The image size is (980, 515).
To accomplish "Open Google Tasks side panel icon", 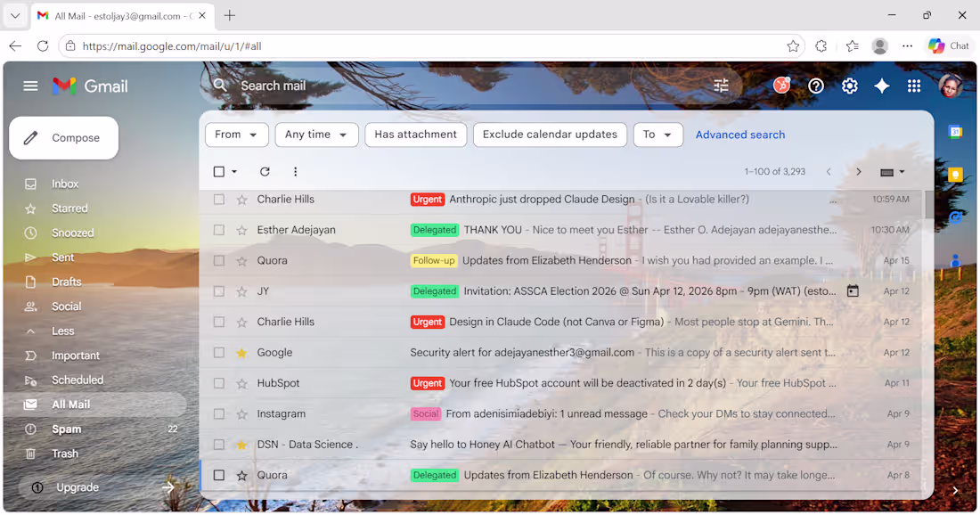I will (x=955, y=217).
